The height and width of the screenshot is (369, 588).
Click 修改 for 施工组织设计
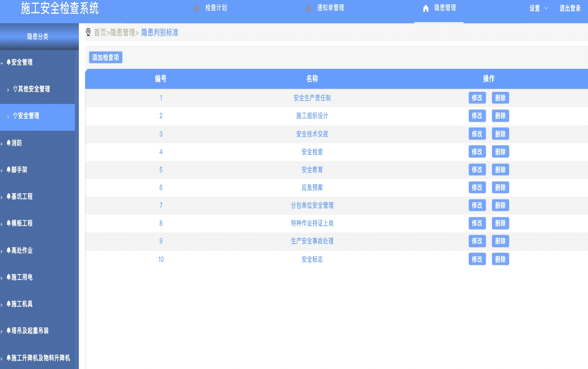(477, 116)
